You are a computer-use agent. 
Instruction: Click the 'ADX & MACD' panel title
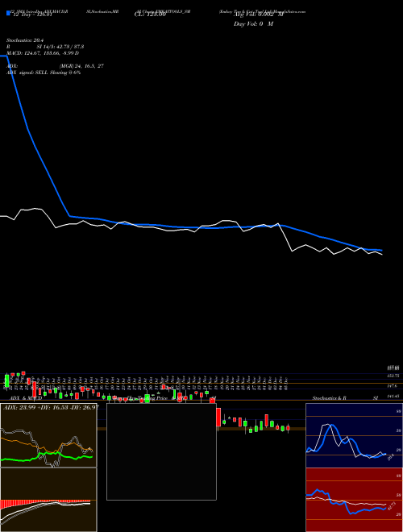26,398
